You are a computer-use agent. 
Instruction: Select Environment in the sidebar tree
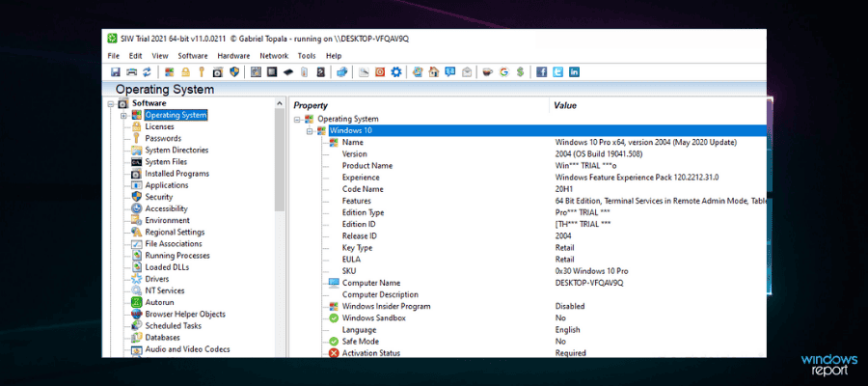coord(167,220)
